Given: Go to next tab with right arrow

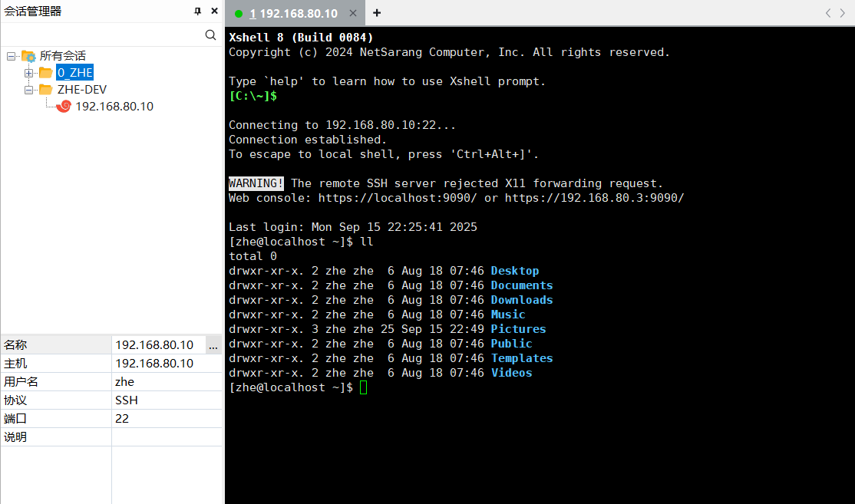Looking at the screenshot, I should pos(843,13).
